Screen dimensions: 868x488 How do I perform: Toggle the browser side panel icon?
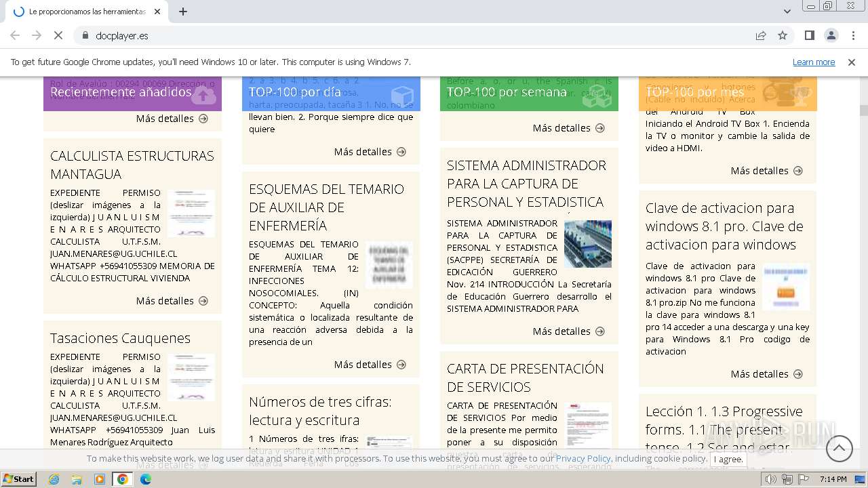coord(810,35)
